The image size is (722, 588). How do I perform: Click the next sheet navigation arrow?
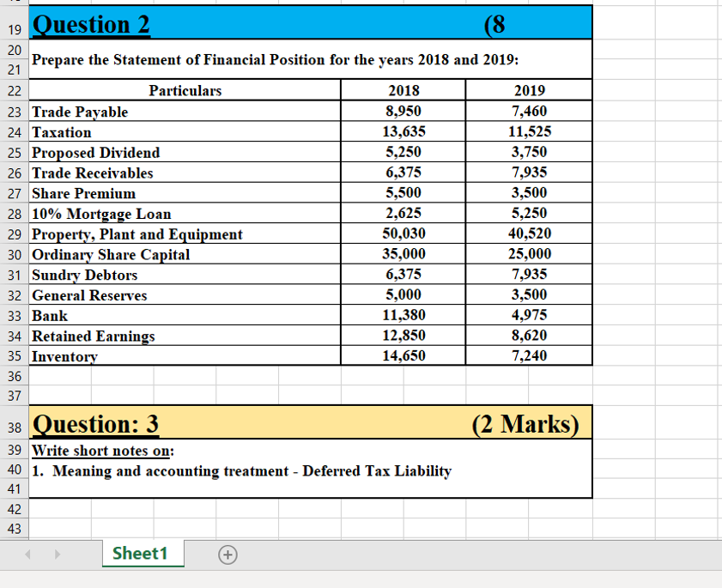click(x=58, y=554)
